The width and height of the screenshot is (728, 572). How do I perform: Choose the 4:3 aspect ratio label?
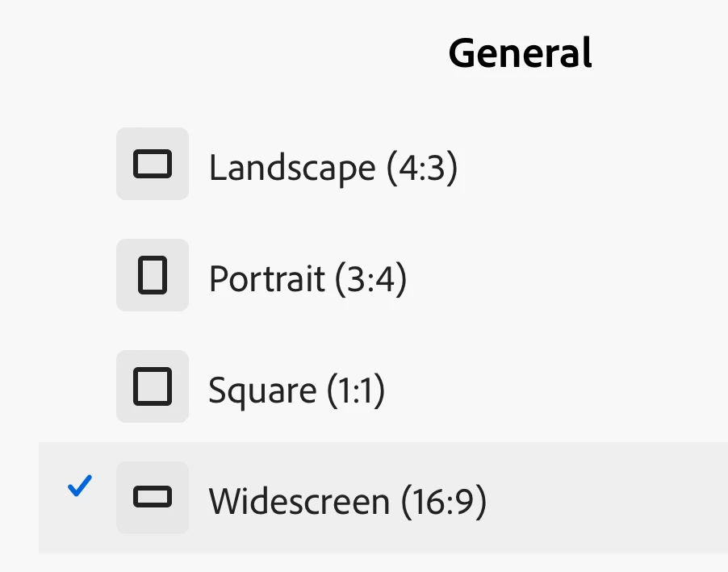point(421,168)
